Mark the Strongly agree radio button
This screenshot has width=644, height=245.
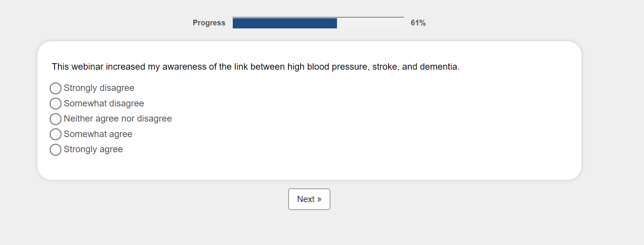(55, 150)
